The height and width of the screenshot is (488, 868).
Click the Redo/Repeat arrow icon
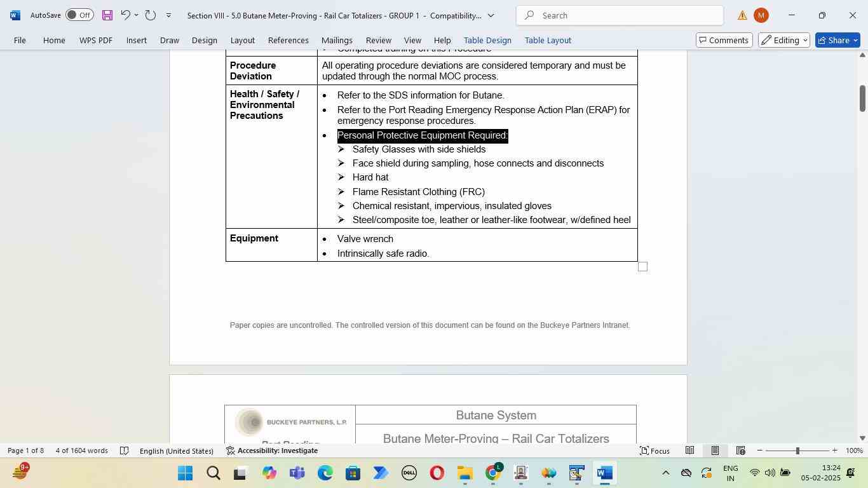coord(151,15)
